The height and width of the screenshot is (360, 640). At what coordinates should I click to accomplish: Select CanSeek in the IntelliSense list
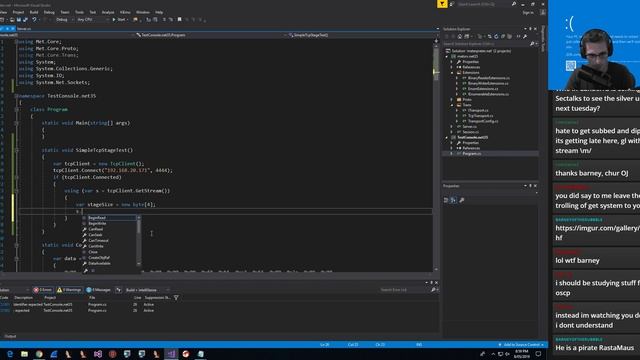coord(109,235)
